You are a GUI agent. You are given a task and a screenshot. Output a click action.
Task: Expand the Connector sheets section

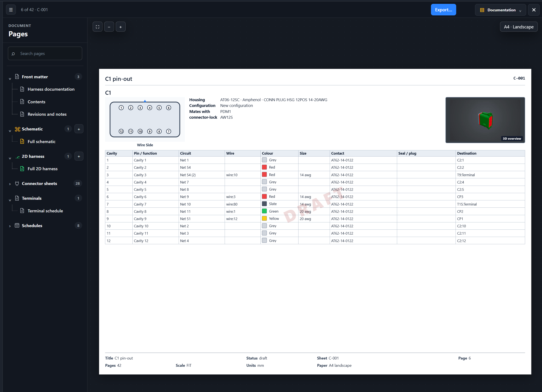(x=10, y=184)
